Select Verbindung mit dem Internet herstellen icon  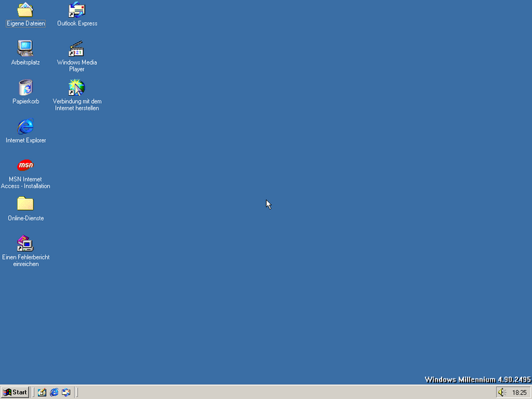tap(76, 88)
